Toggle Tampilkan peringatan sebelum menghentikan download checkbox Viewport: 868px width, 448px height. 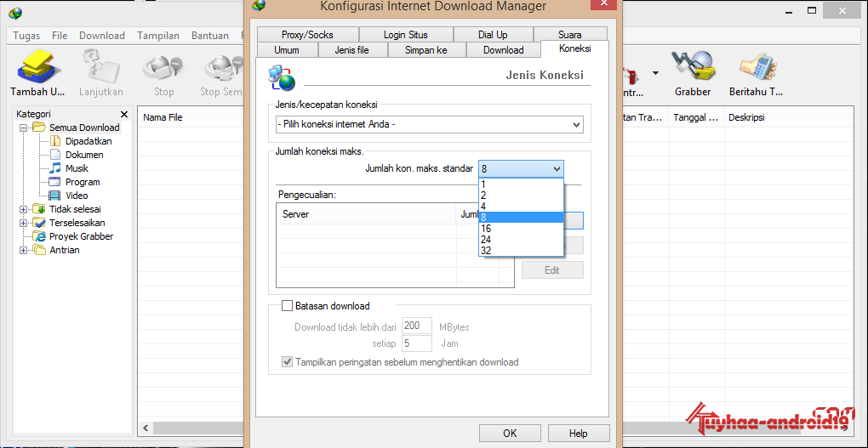pyautogui.click(x=287, y=362)
